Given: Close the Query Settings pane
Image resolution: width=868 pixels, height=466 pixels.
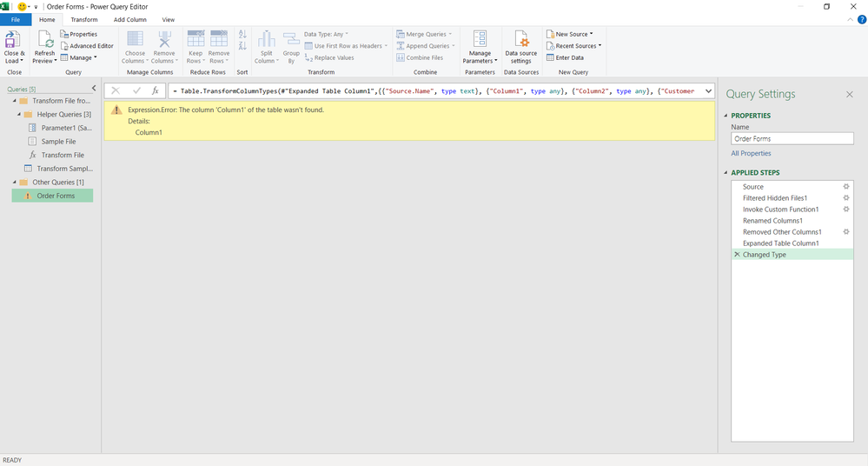Looking at the screenshot, I should click(x=850, y=95).
